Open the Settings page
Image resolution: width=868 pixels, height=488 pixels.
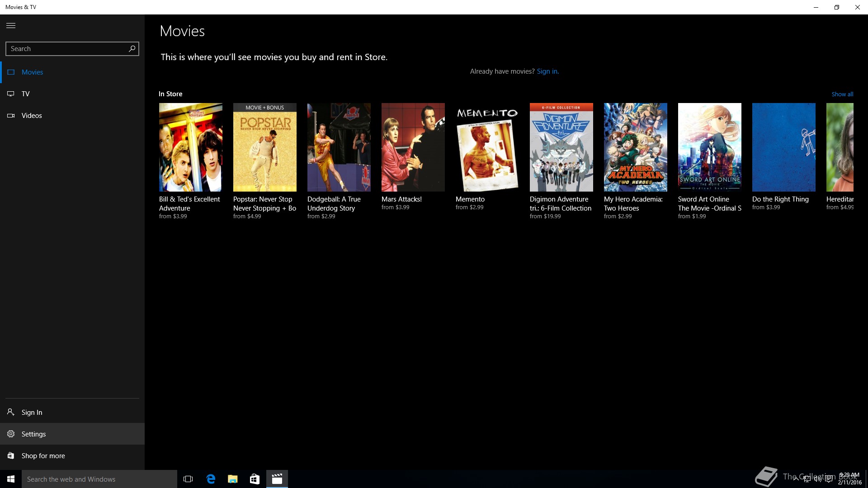(x=72, y=434)
